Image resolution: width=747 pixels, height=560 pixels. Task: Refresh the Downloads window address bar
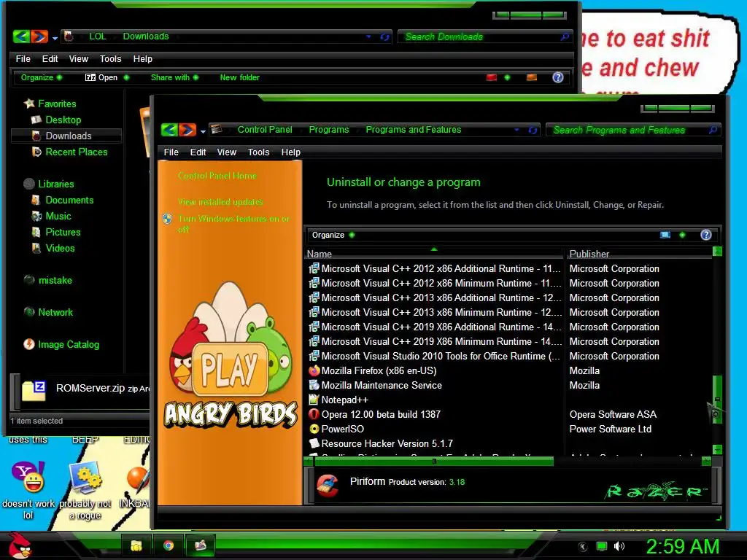[x=384, y=36]
